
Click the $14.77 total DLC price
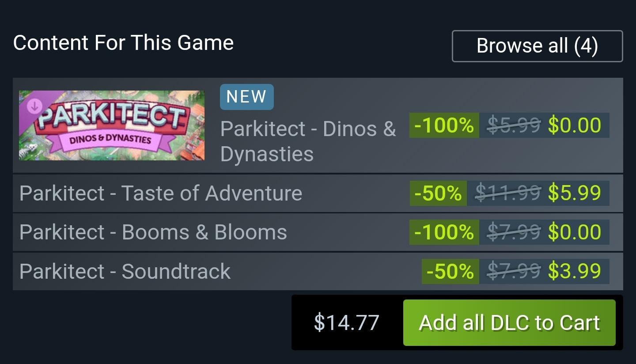point(346,322)
